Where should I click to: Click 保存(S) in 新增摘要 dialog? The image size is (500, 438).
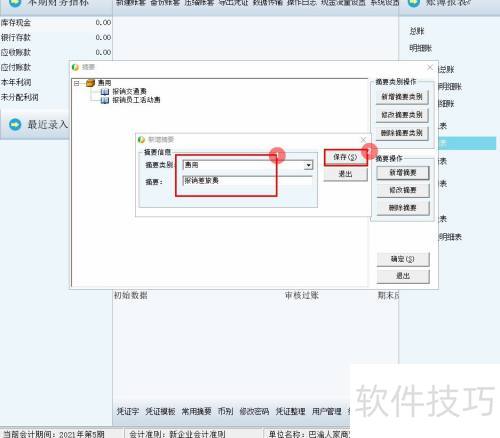point(345,157)
